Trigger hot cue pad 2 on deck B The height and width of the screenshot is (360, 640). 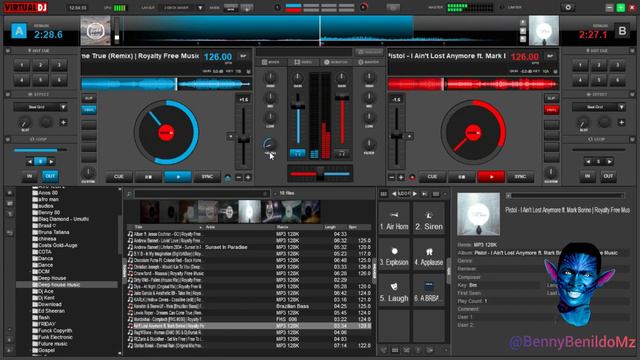coord(599,65)
